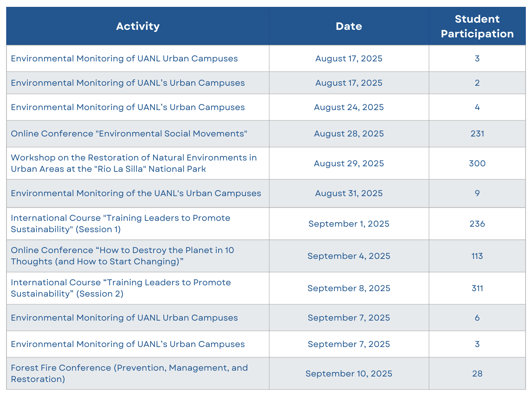532x395 pixels.
Task: Select the Forest Fire Conference activity cell
Action: click(x=138, y=373)
